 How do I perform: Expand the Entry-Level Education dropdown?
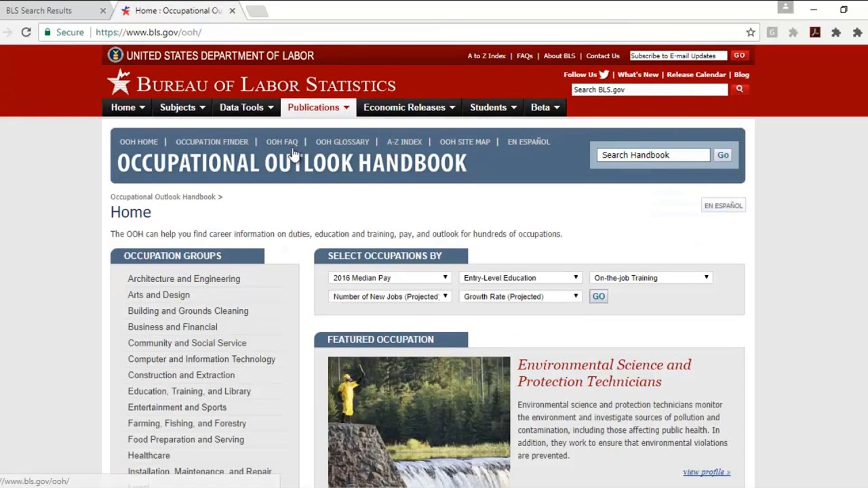520,278
